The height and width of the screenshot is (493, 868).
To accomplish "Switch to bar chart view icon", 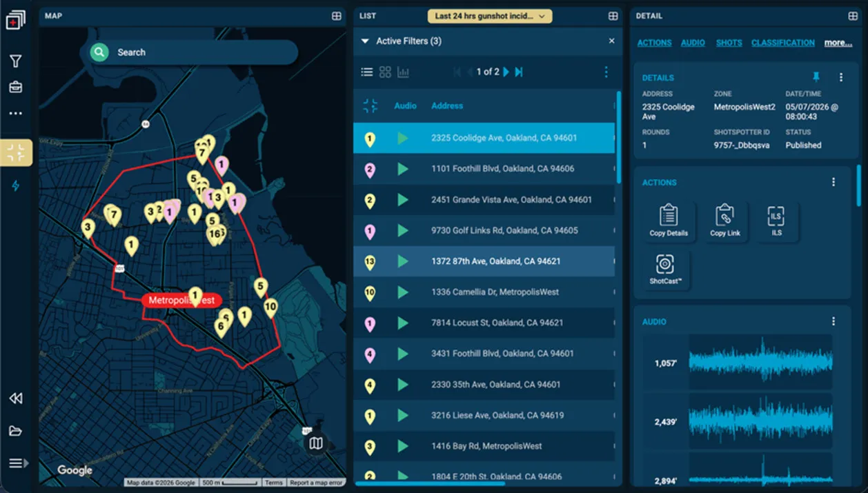I will click(404, 72).
